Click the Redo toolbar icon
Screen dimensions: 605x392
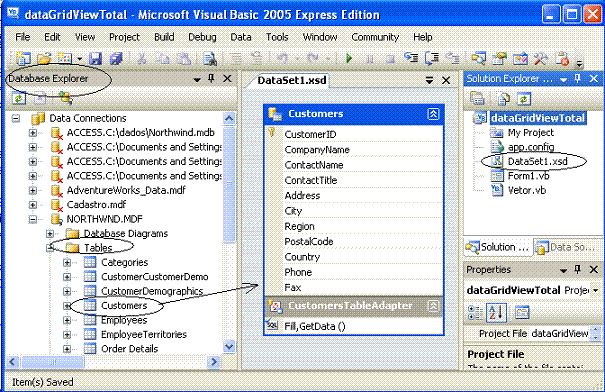click(313, 58)
